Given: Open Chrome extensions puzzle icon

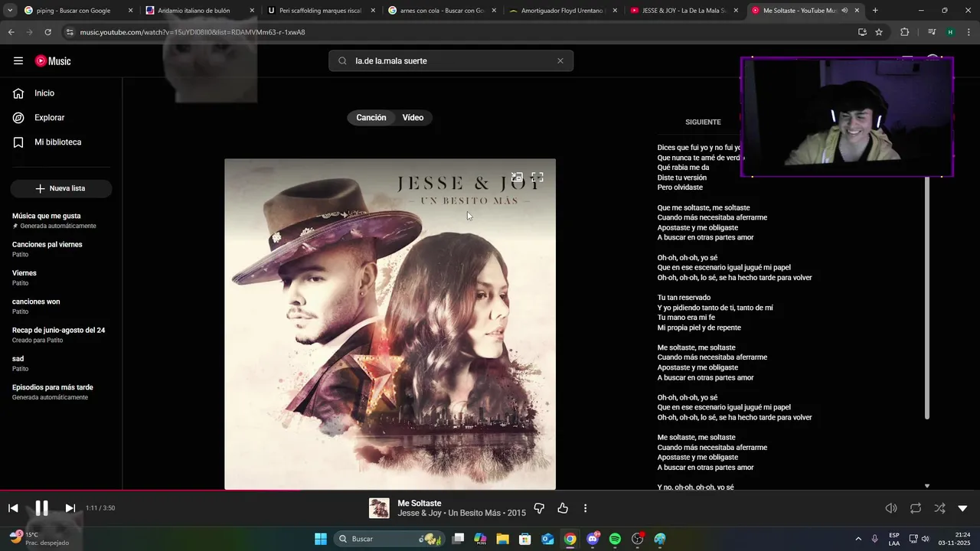Looking at the screenshot, I should pyautogui.click(x=905, y=32).
